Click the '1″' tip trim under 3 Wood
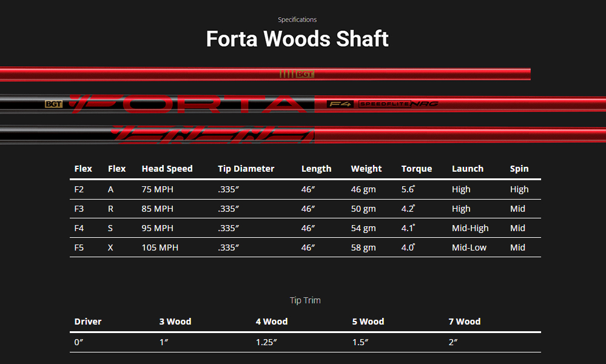Screen dimensions: 606x364 164,342
